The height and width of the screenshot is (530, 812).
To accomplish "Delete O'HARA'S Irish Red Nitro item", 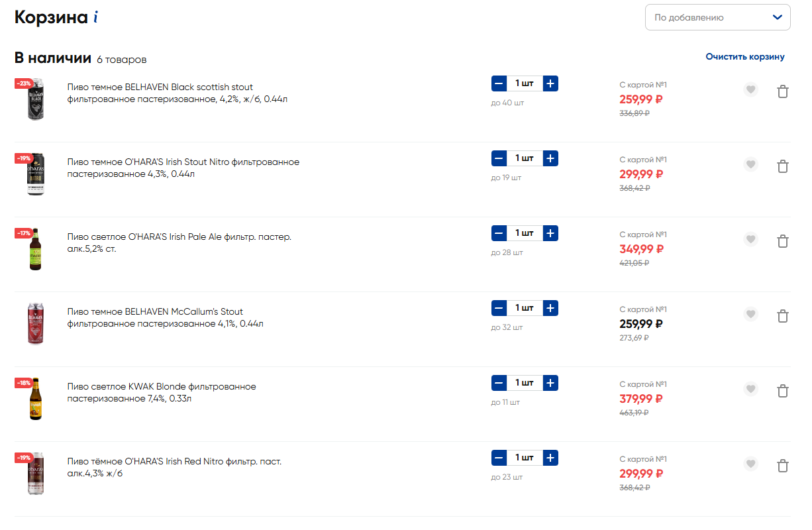I will pyautogui.click(x=782, y=466).
